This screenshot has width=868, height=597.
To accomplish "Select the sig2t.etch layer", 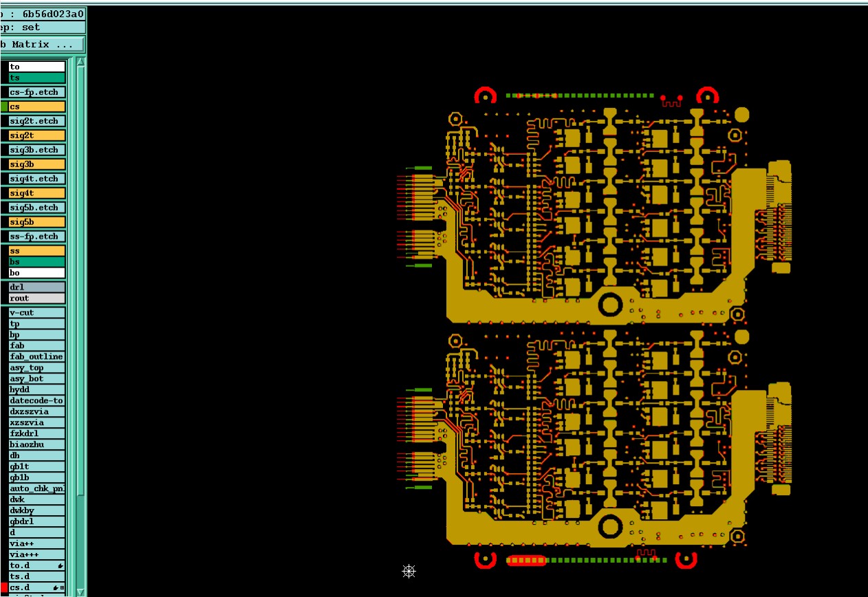I will (37, 121).
